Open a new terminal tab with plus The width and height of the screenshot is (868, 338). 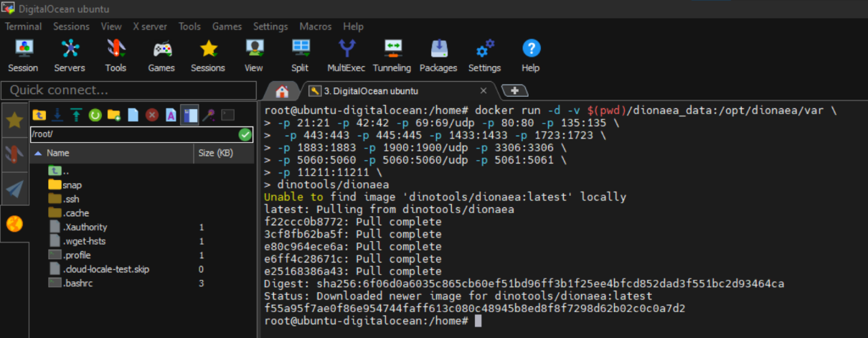tap(514, 90)
